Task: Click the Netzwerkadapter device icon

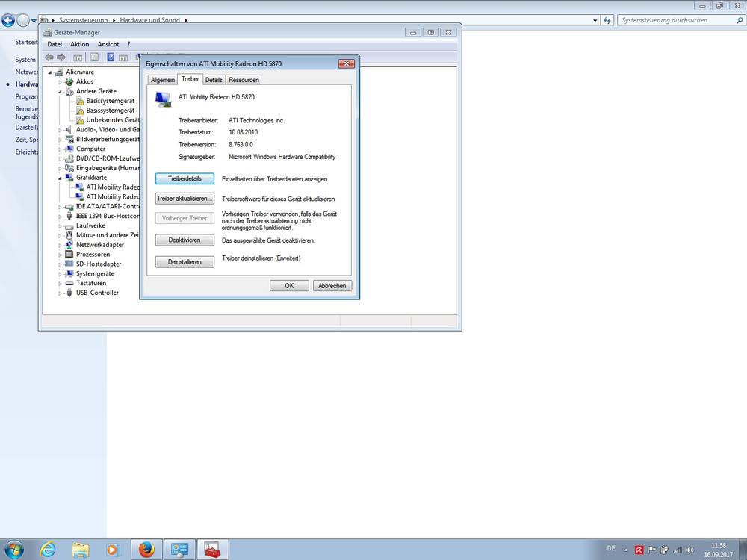Action: tap(69, 245)
